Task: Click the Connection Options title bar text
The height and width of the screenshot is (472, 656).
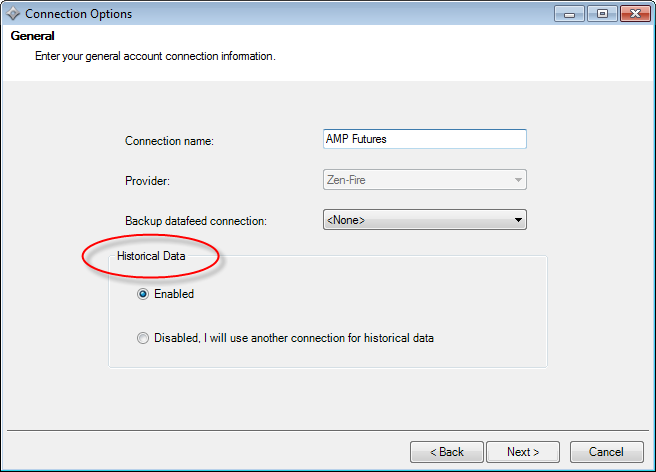Action: click(78, 14)
